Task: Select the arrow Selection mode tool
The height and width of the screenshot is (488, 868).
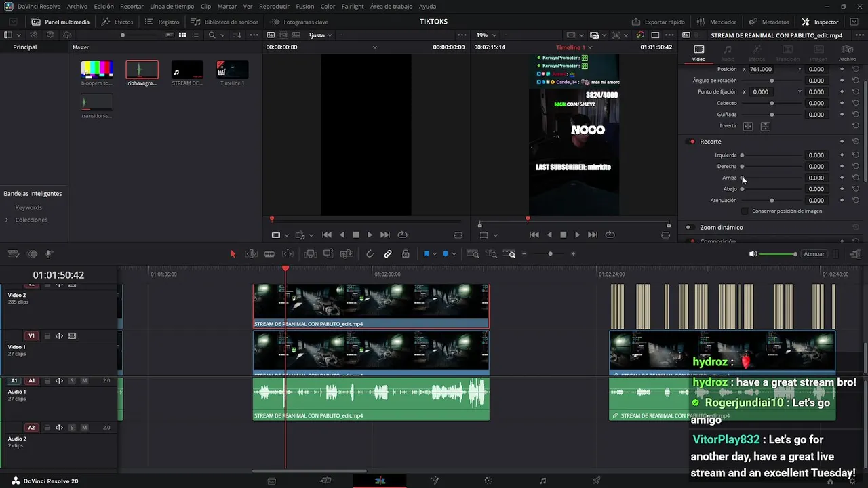Action: 233,254
